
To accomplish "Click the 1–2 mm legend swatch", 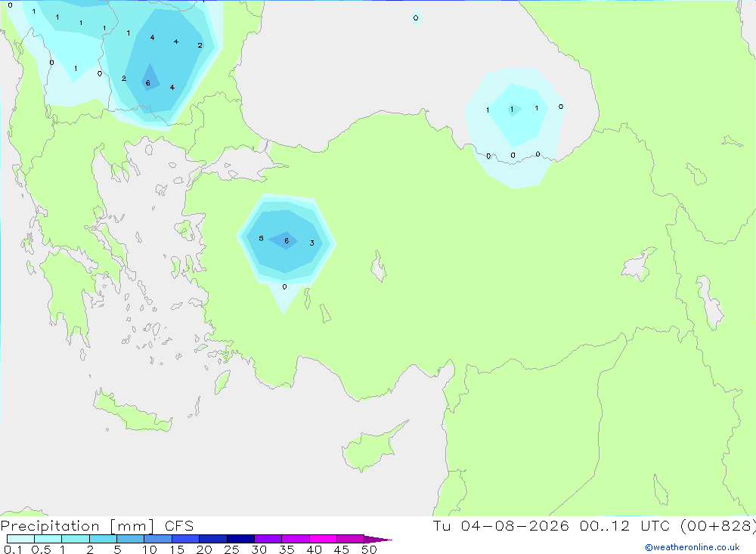I will (75, 539).
